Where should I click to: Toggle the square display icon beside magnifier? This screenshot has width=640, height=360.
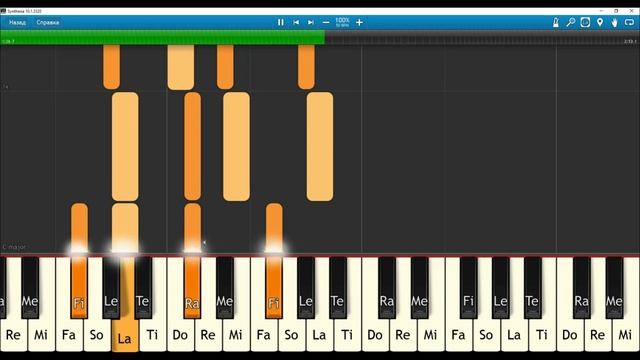(585, 22)
